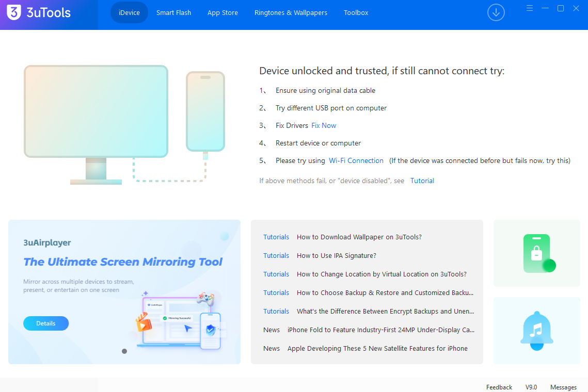This screenshot has height=392, width=588.
Task: Close the 3uTools window
Action: pos(576,8)
